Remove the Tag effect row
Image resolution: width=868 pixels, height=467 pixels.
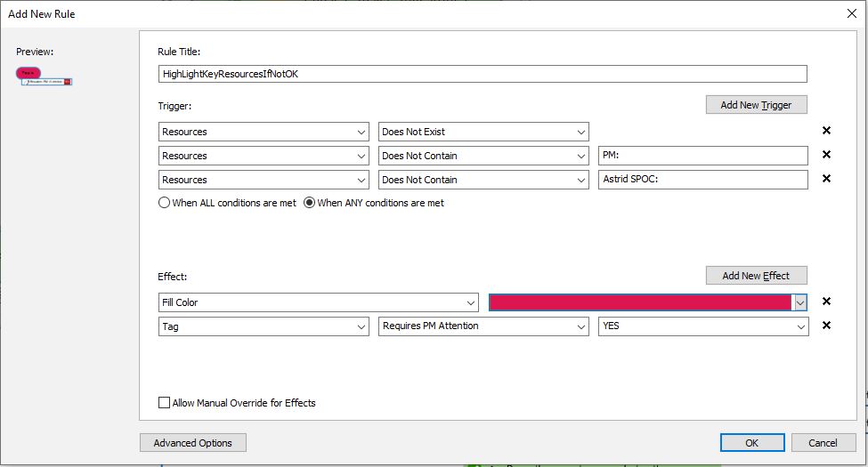tap(826, 326)
